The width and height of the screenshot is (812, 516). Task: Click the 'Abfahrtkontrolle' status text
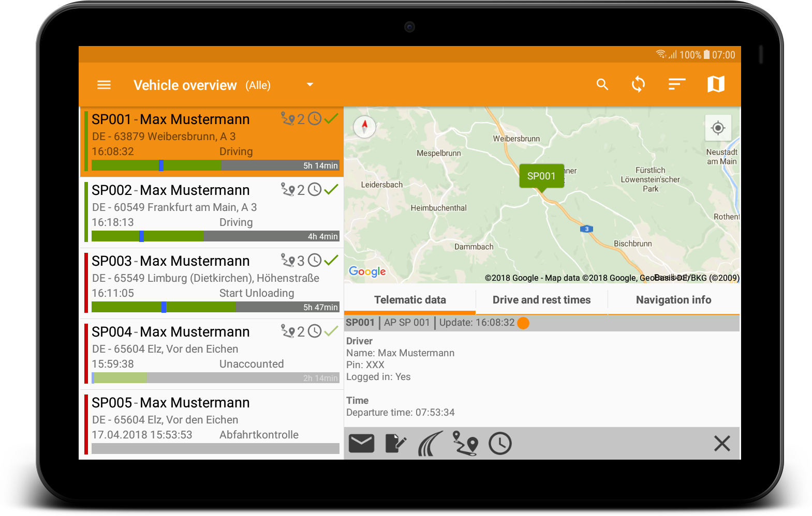pyautogui.click(x=259, y=435)
